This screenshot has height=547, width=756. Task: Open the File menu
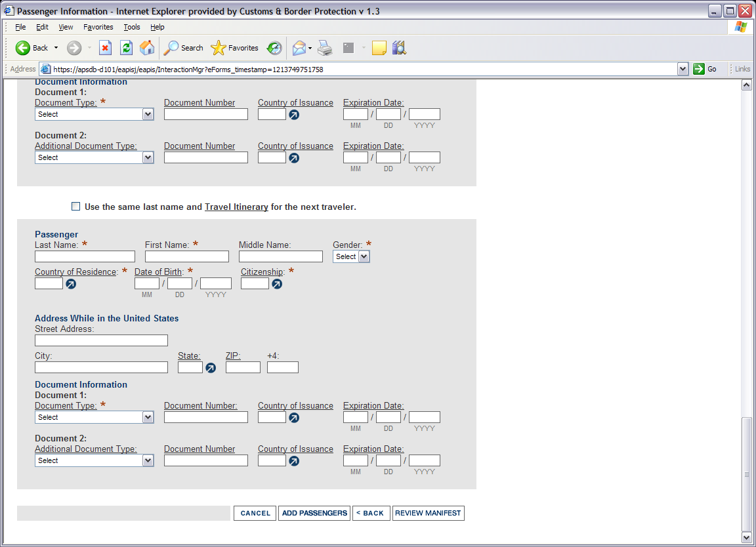coord(20,27)
